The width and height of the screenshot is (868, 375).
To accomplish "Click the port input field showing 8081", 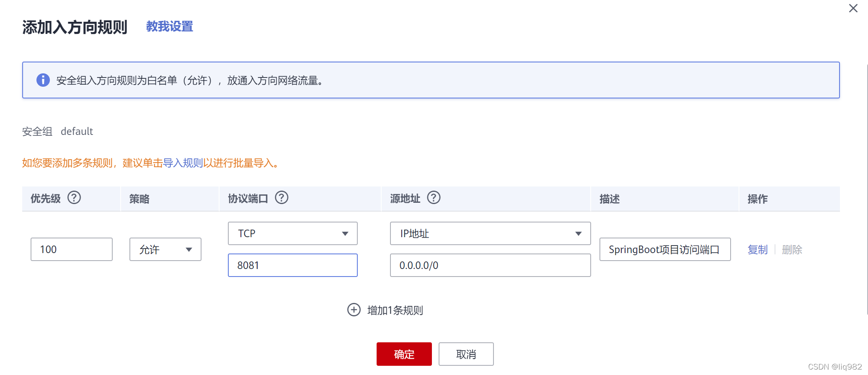I will (x=293, y=265).
